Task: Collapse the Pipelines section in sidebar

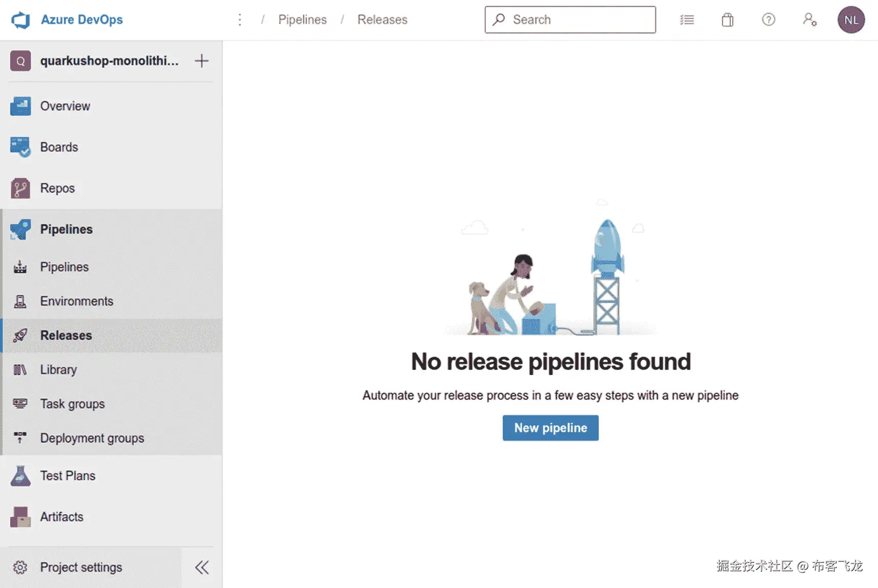Action: click(x=67, y=229)
